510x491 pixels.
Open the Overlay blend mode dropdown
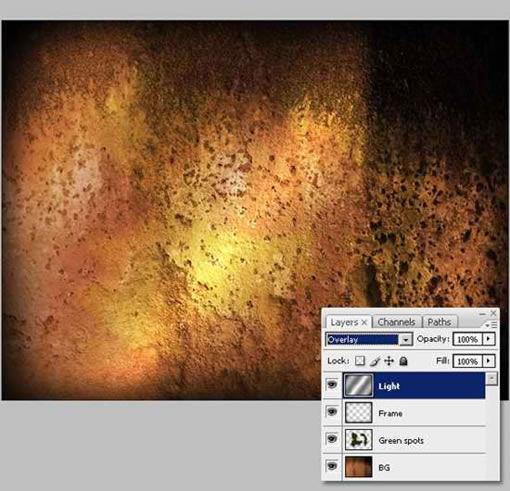tap(406, 340)
